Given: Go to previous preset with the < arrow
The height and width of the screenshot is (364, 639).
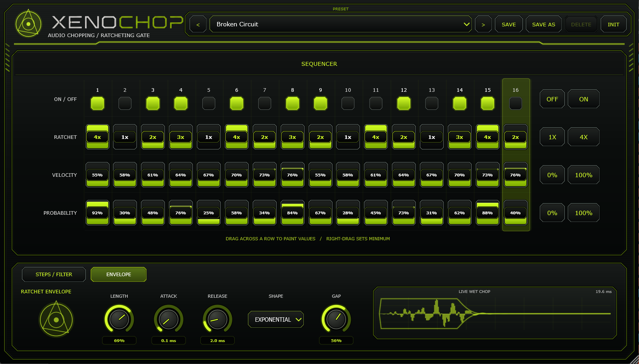Looking at the screenshot, I should tap(198, 24).
